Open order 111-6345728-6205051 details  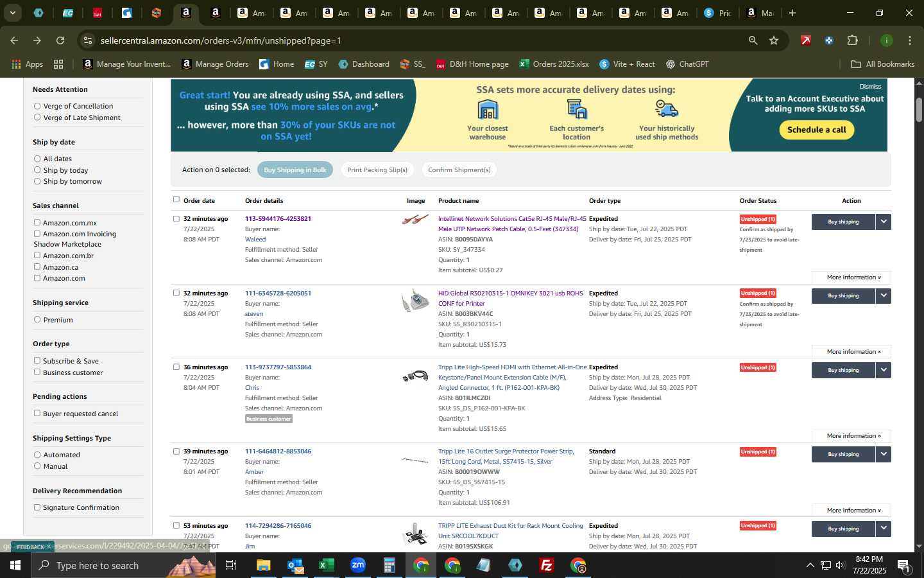[278, 293]
